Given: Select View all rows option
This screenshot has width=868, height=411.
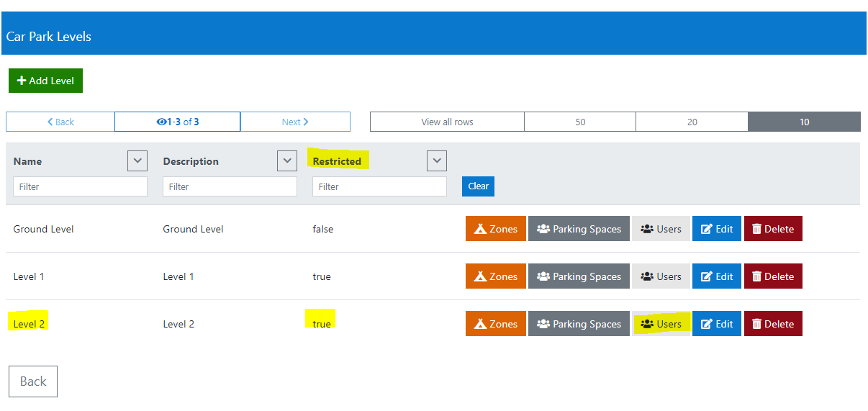Looking at the screenshot, I should point(447,122).
